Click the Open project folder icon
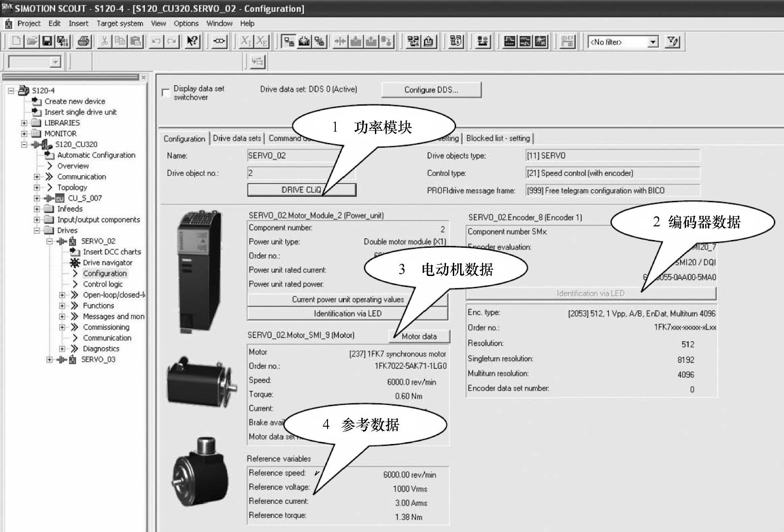The image size is (784, 532). click(32, 41)
